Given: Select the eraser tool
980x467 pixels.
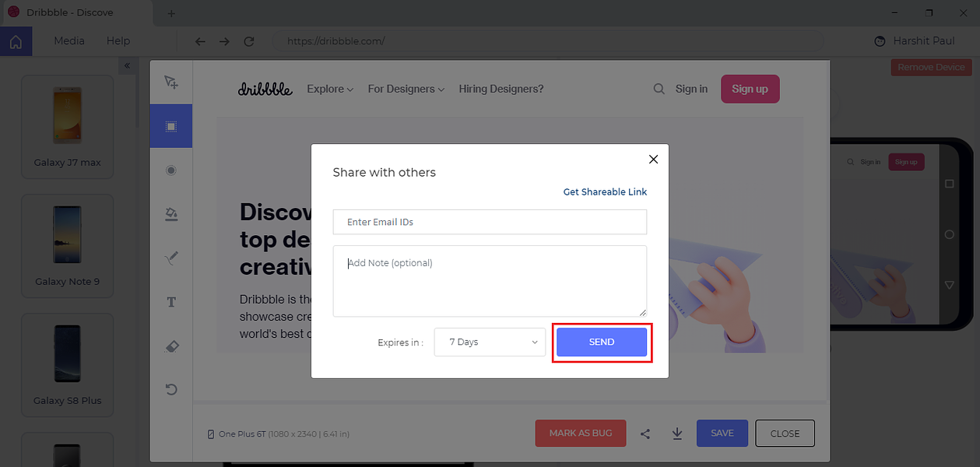Looking at the screenshot, I should click(x=172, y=346).
